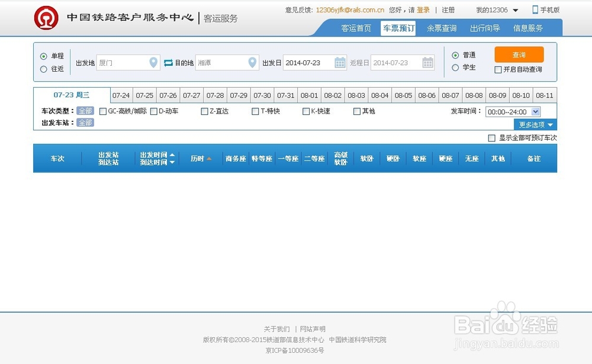The width and height of the screenshot is (592, 364).
Task: Sort by departure time ascending arrow
Action: coord(172,155)
